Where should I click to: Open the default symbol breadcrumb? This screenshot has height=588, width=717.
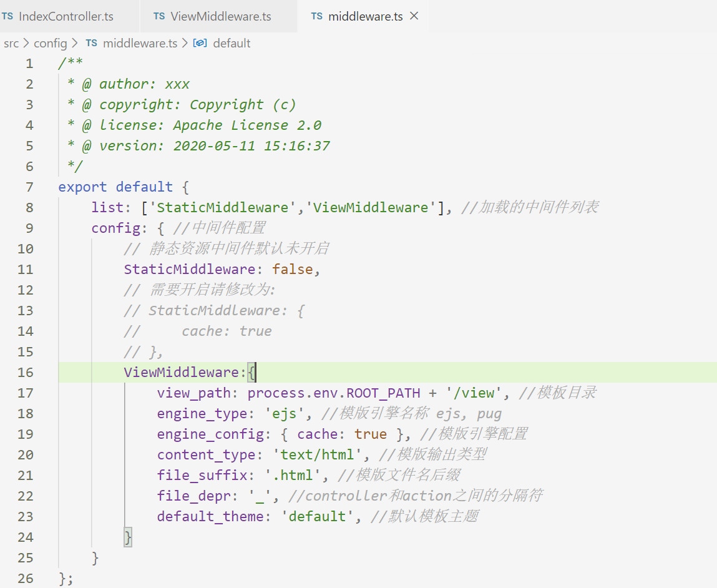[232, 44]
